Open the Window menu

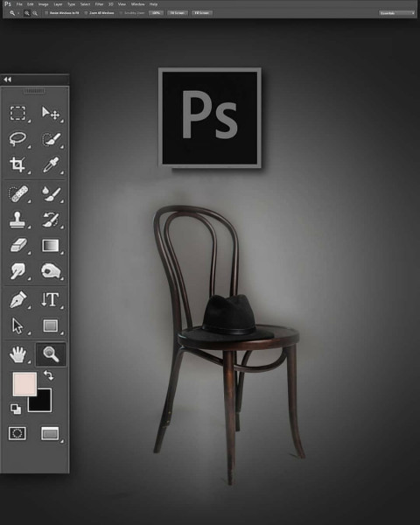coord(137,4)
